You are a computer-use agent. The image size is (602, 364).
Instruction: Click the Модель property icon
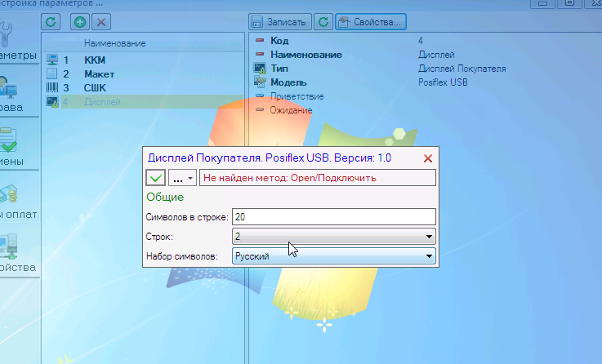coord(260,82)
